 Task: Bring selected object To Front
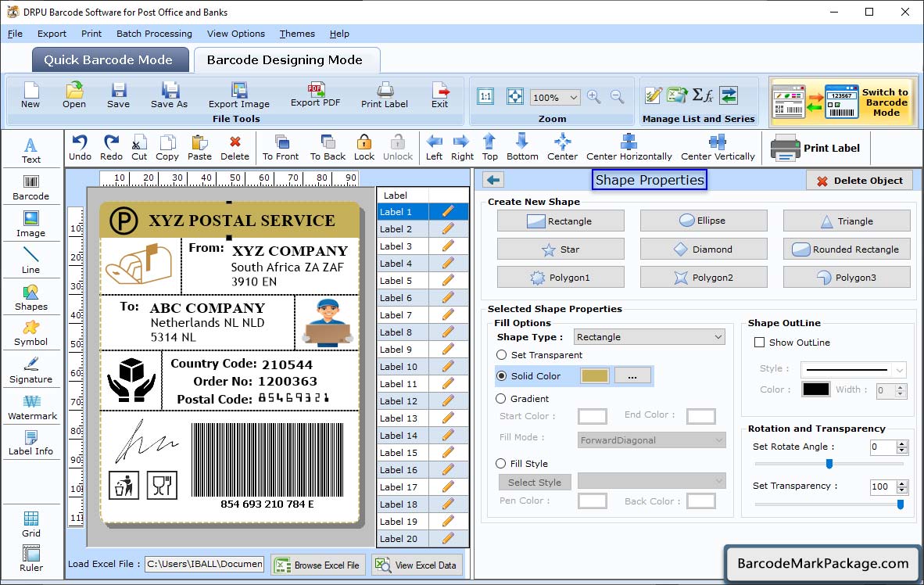pyautogui.click(x=281, y=148)
